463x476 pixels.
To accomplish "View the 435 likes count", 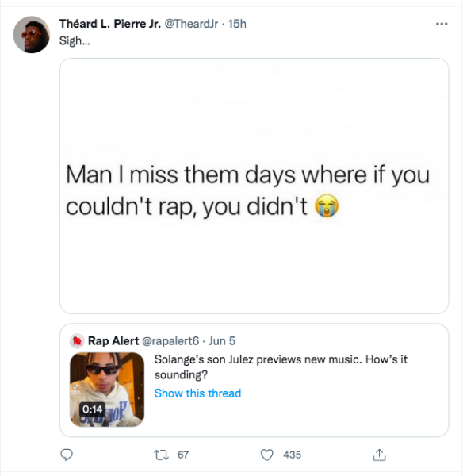I will pos(293,455).
